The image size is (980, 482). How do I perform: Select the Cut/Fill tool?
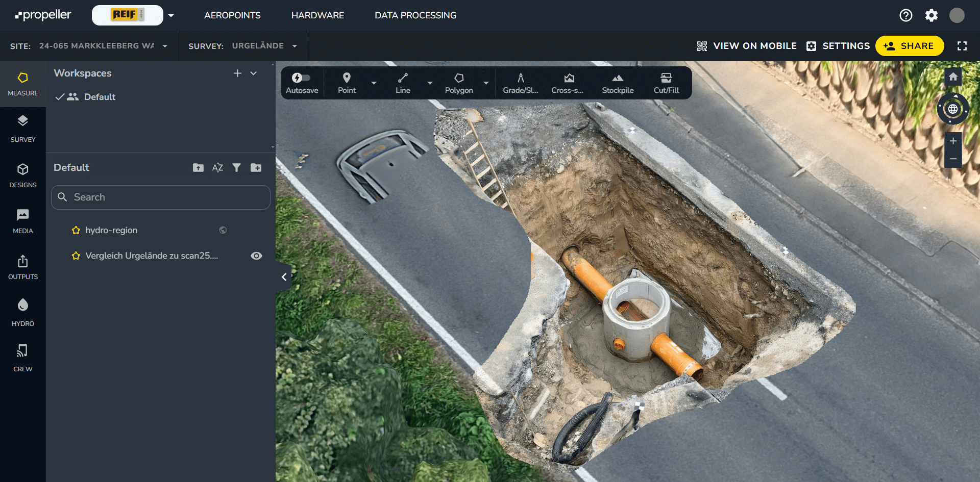666,83
